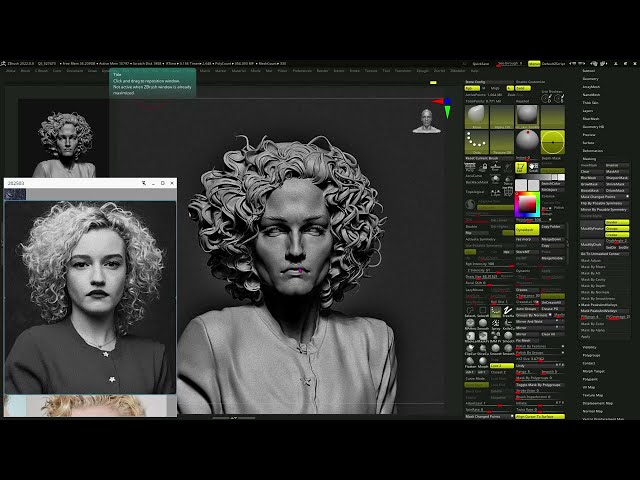The image size is (640, 480).
Task: Click the DynaMesh button
Action: click(x=527, y=230)
